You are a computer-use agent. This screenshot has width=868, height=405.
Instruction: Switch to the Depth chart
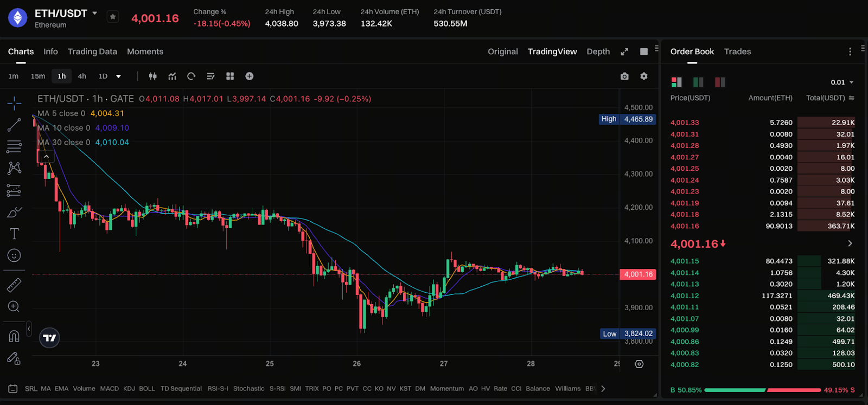coord(598,52)
